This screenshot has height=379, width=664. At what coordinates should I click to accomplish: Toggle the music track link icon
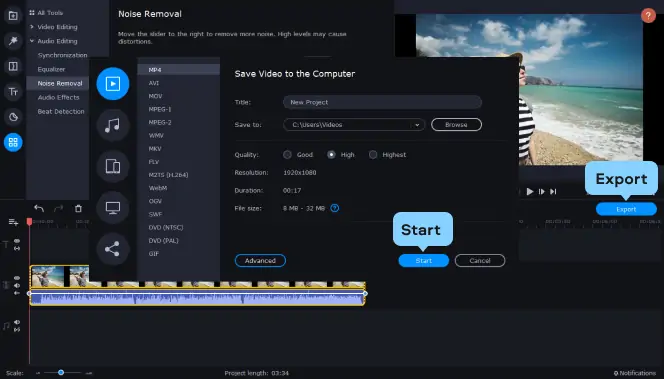(x=17, y=329)
